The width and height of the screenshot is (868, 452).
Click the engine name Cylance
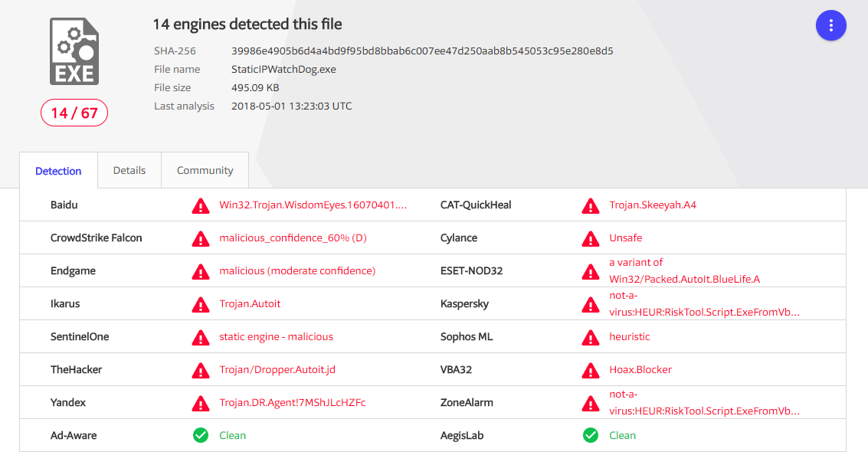pyautogui.click(x=459, y=238)
